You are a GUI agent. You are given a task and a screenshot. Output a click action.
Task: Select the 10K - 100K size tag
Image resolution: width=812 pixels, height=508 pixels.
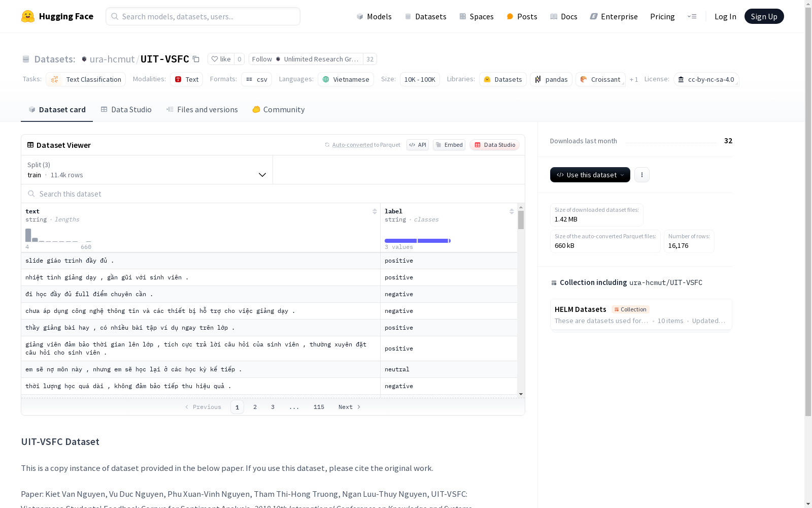point(420,79)
